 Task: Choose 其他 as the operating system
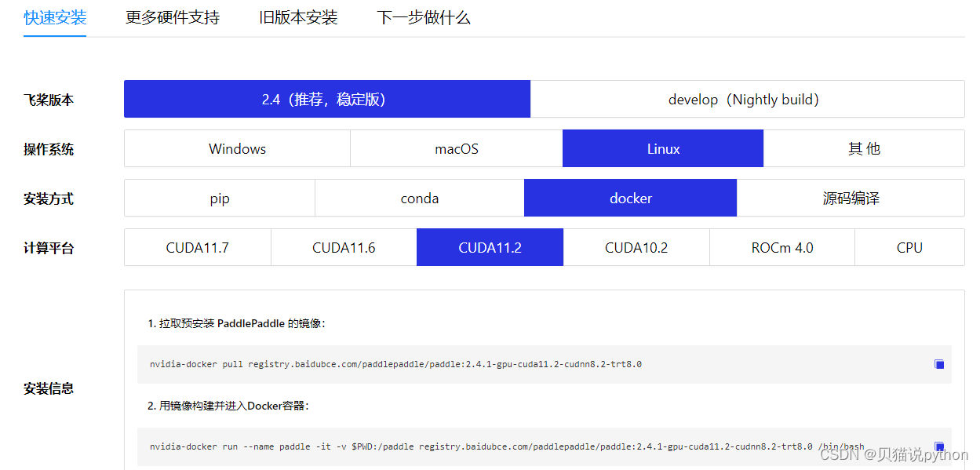(864, 148)
